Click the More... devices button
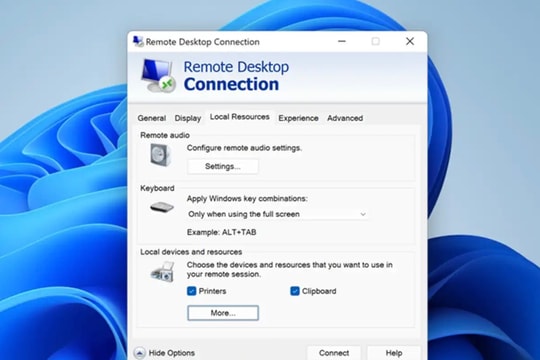 pos(223,313)
